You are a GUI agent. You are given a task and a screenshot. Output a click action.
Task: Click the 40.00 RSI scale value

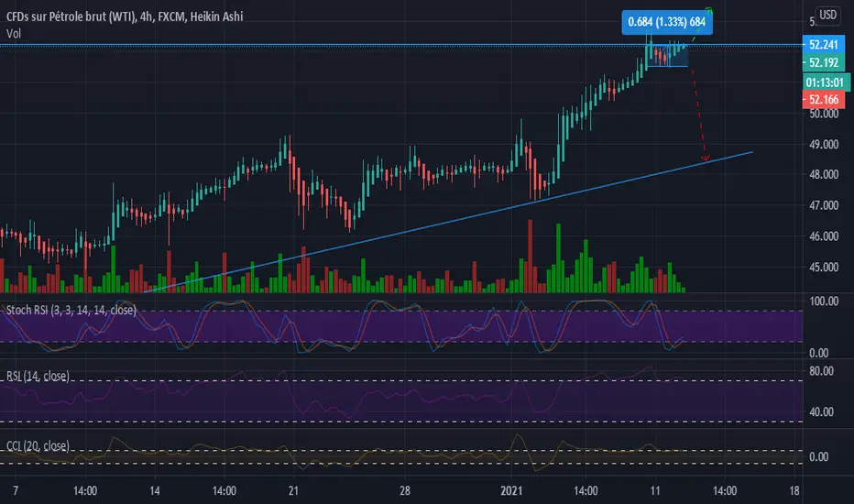821,412
